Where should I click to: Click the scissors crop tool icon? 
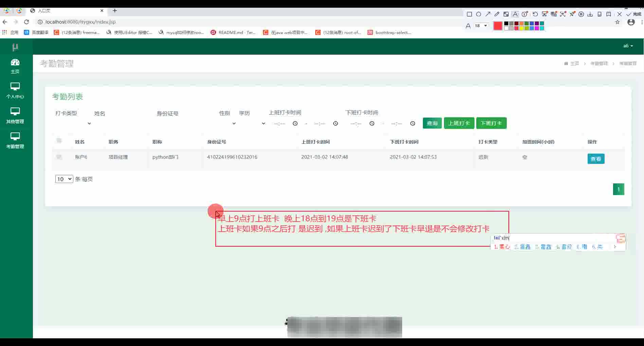click(544, 14)
